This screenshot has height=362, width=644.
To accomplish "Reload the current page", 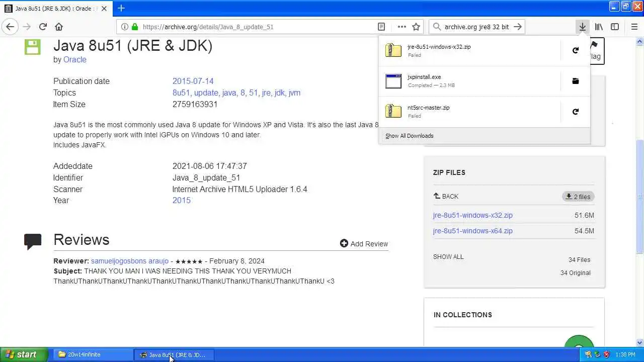I will pyautogui.click(x=43, y=27).
